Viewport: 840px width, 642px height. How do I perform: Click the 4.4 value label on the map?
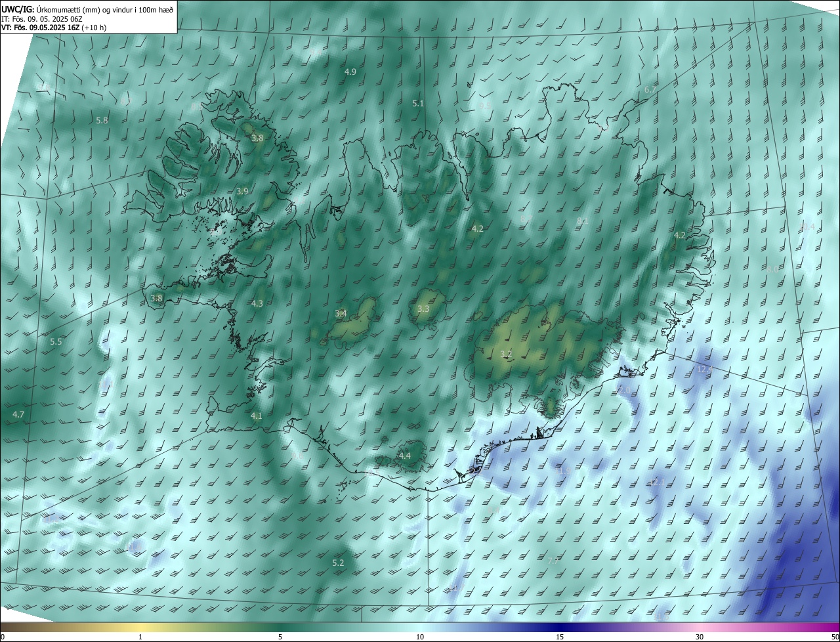(x=405, y=456)
